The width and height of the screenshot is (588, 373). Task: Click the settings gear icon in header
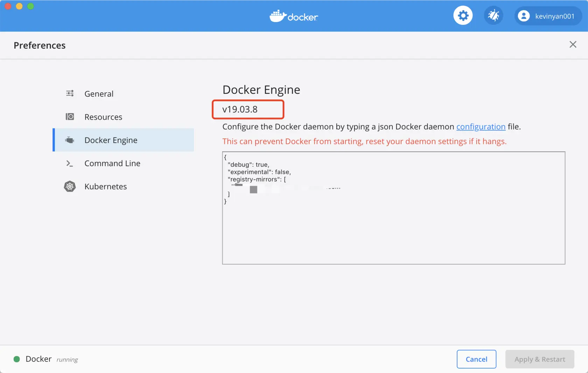[463, 16]
